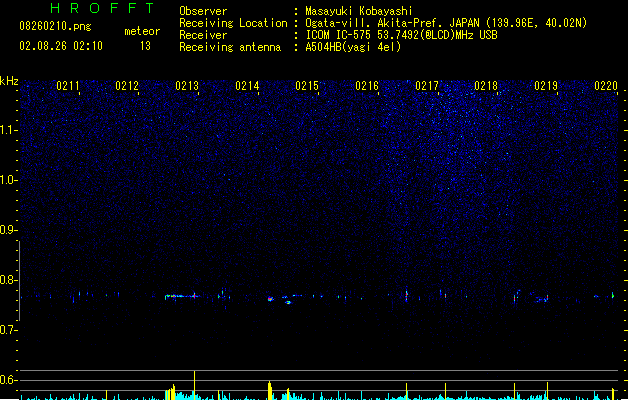
Task: Click the Receiver ICOM IC-575 text
Action: tap(401, 35)
